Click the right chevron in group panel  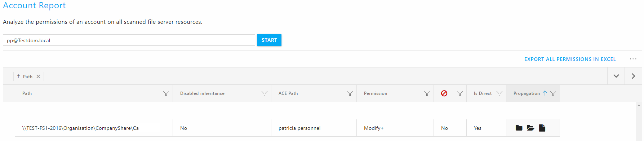tap(633, 76)
